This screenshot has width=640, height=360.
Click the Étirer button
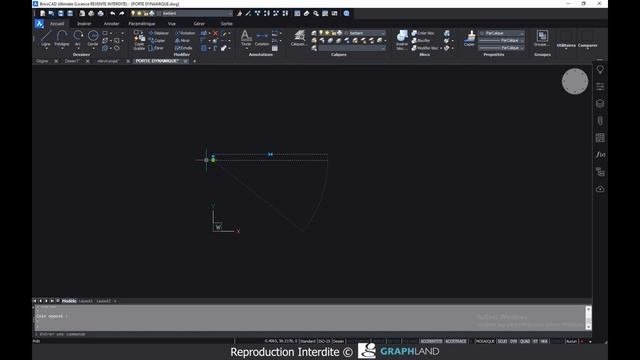pos(156,48)
